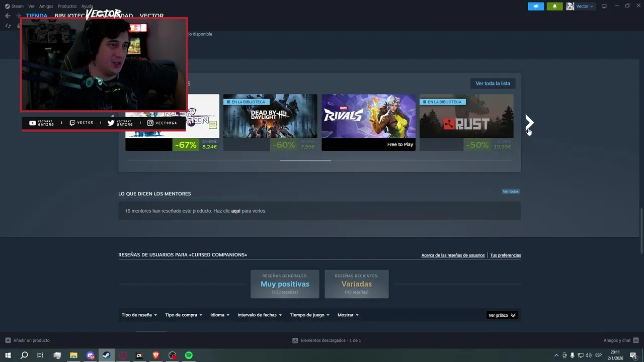644x362 pixels.
Task: Open the Windows notification center
Action: tap(634, 355)
